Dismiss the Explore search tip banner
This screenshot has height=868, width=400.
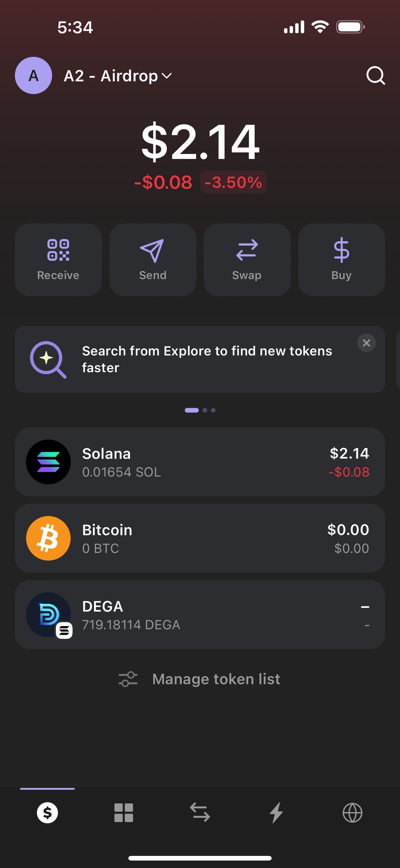[x=366, y=343]
